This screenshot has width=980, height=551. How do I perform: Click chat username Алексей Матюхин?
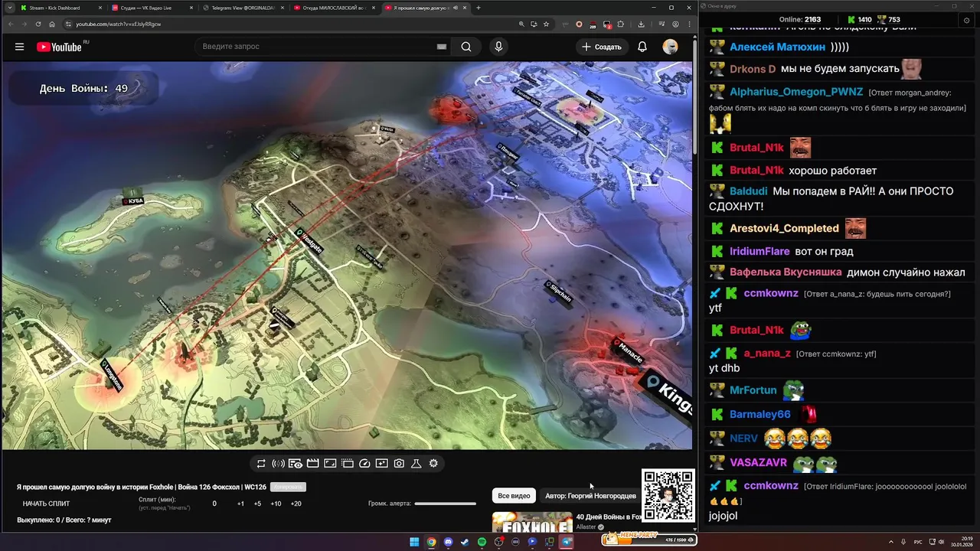pos(777,47)
